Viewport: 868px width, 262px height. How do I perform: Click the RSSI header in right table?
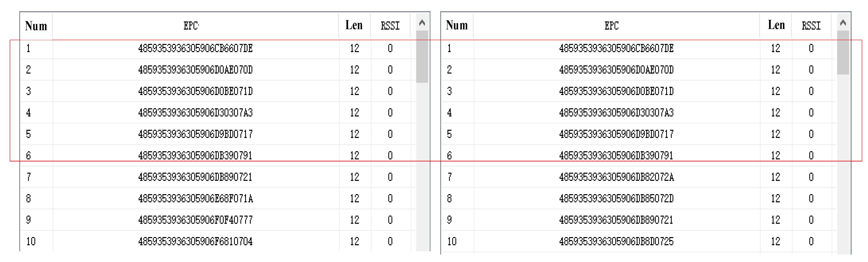pyautogui.click(x=811, y=26)
